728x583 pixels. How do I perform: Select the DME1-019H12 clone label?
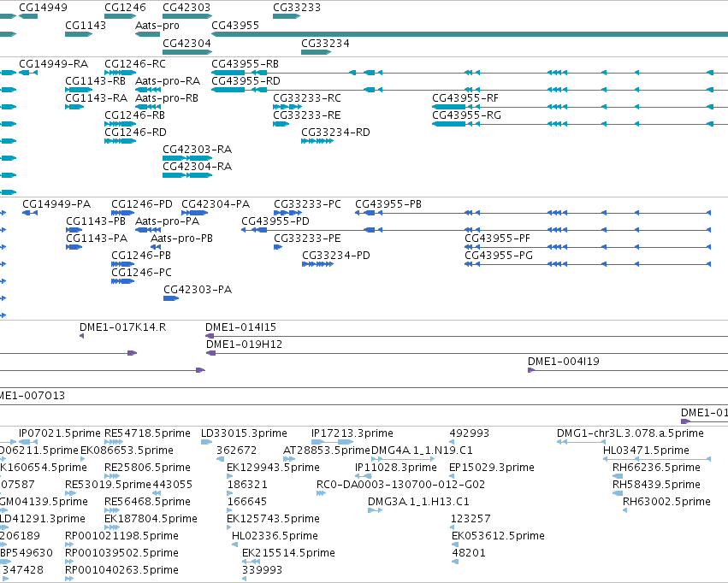[244, 344]
